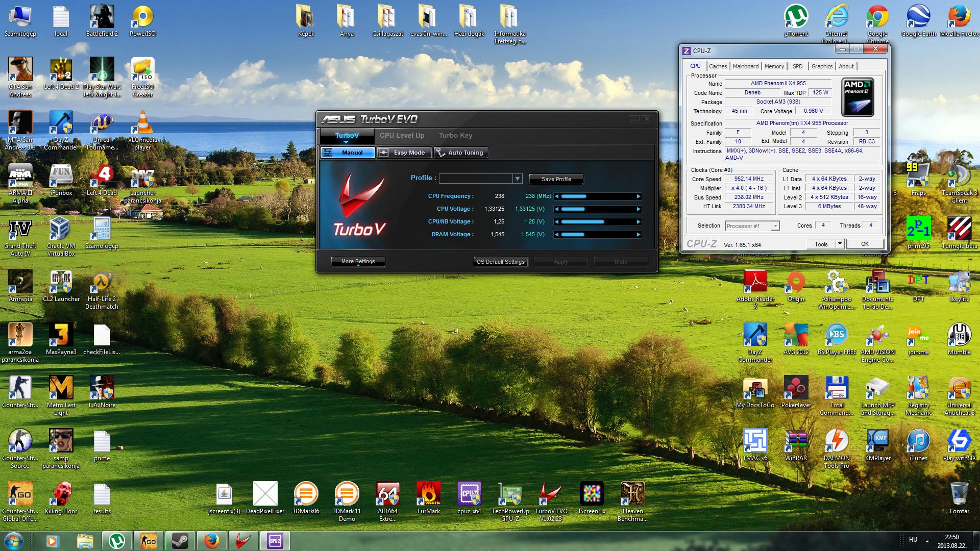Select the Caches tab in CPU-Z
This screenshot has height=551, width=980.
click(x=718, y=66)
